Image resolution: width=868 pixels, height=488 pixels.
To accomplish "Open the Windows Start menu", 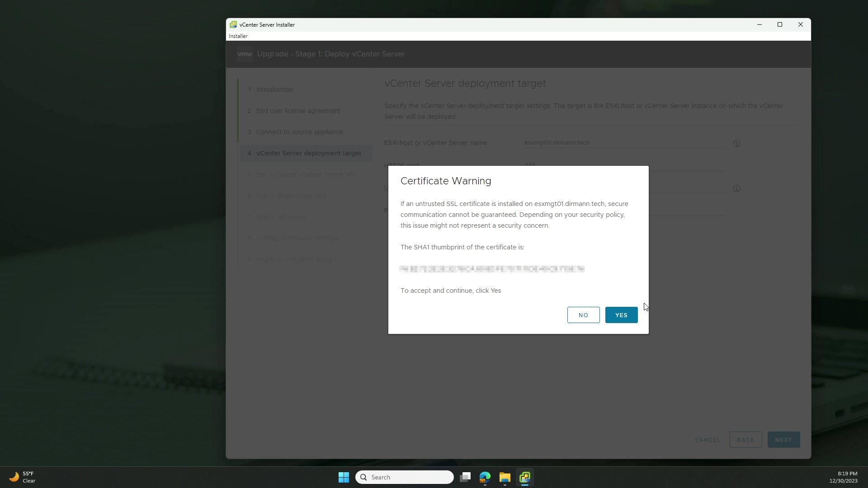I will 344,477.
